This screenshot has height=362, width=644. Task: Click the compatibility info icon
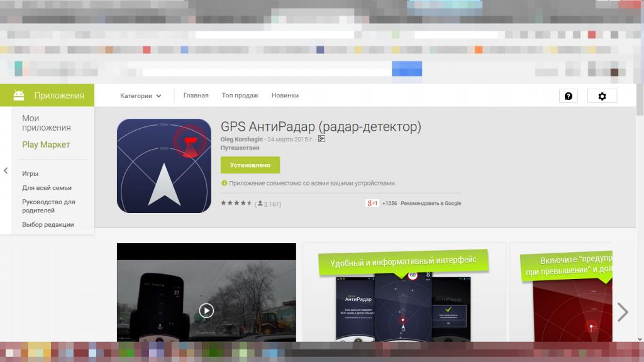tap(225, 183)
